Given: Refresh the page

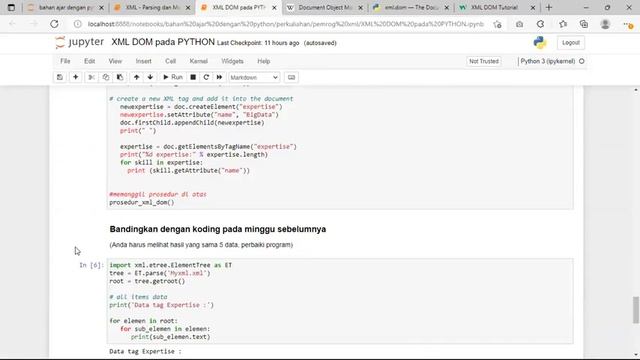Looking at the screenshot, I should click(54, 24).
